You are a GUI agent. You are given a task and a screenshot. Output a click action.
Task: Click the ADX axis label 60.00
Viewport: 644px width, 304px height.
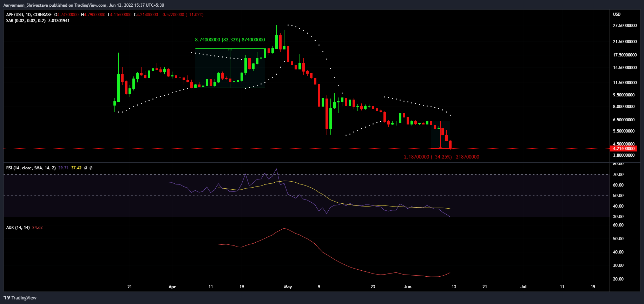click(618, 225)
